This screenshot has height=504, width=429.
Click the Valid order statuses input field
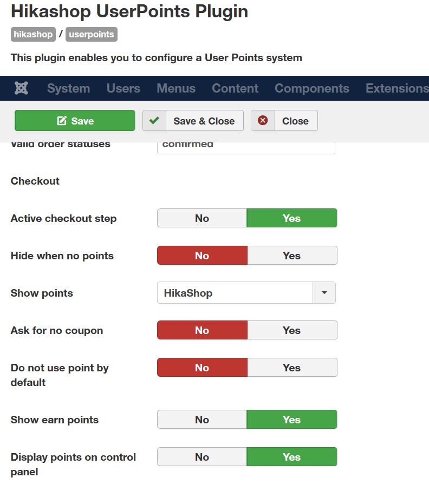coord(246,147)
